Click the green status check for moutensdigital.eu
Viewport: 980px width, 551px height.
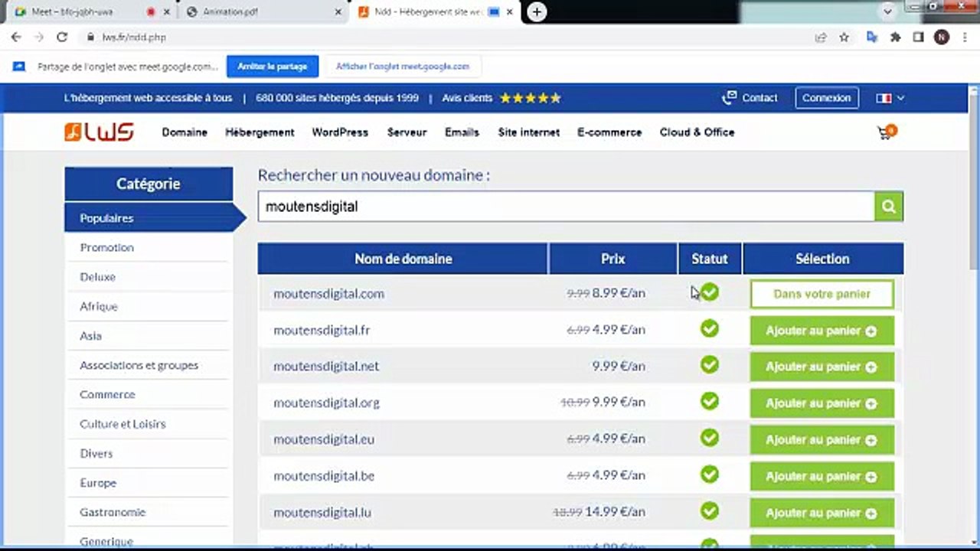pyautogui.click(x=710, y=438)
